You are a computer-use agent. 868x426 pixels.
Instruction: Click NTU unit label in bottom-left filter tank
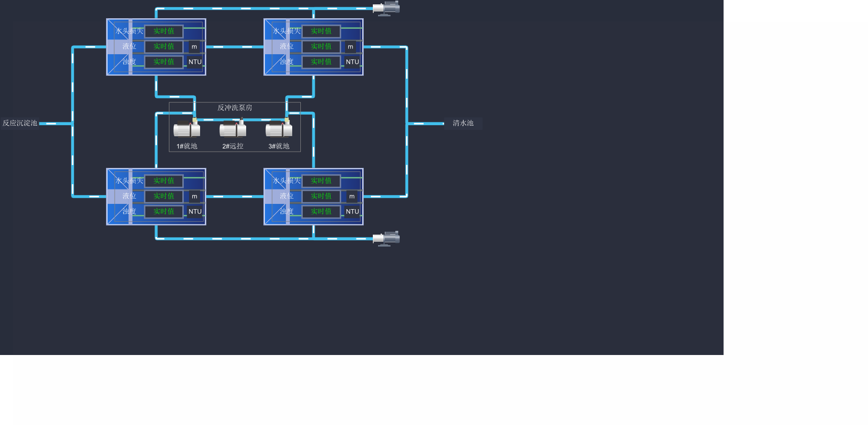pyautogui.click(x=195, y=212)
